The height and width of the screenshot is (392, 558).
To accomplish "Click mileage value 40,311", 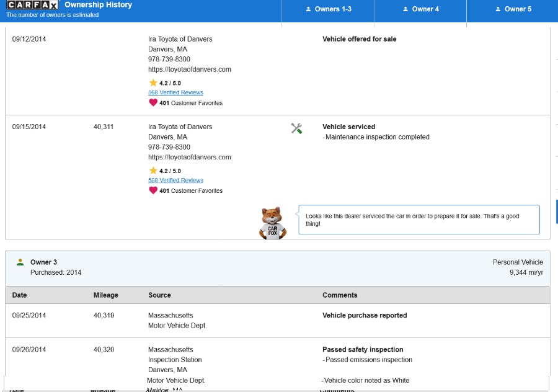I will (104, 127).
